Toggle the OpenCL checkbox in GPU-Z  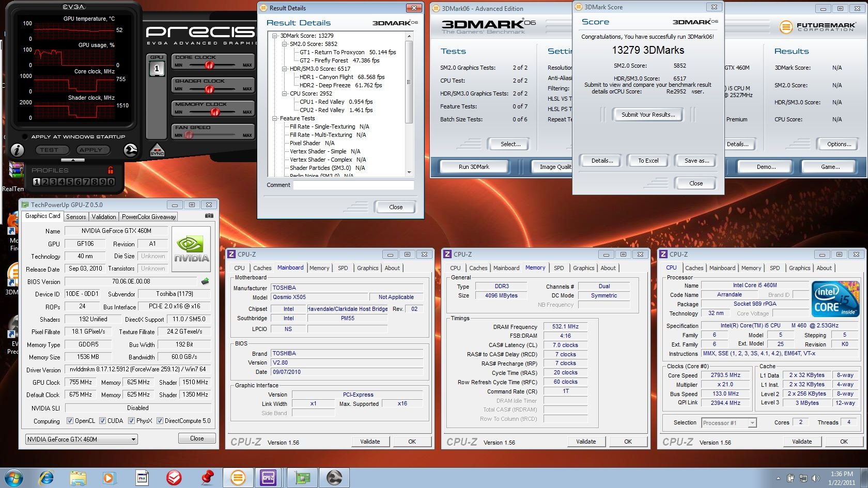click(x=70, y=421)
